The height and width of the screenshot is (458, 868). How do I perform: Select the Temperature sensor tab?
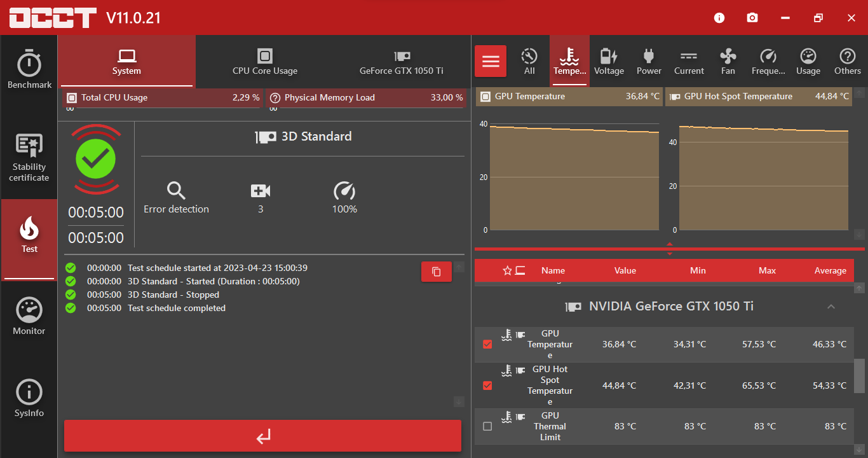569,61
